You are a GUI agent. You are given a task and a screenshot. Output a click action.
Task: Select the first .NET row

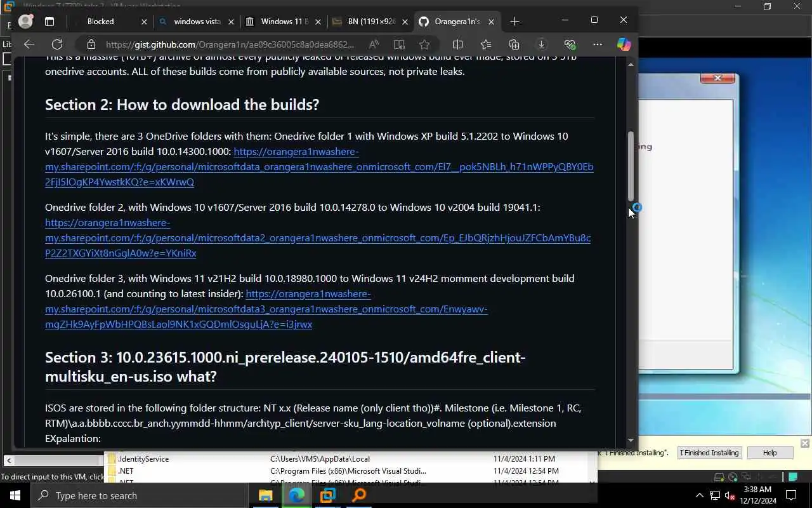(x=351, y=471)
